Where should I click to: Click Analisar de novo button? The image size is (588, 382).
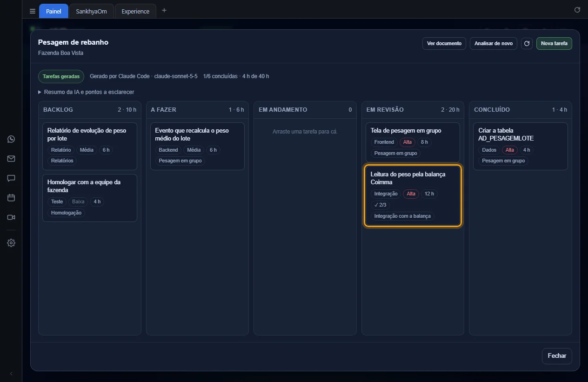click(494, 44)
